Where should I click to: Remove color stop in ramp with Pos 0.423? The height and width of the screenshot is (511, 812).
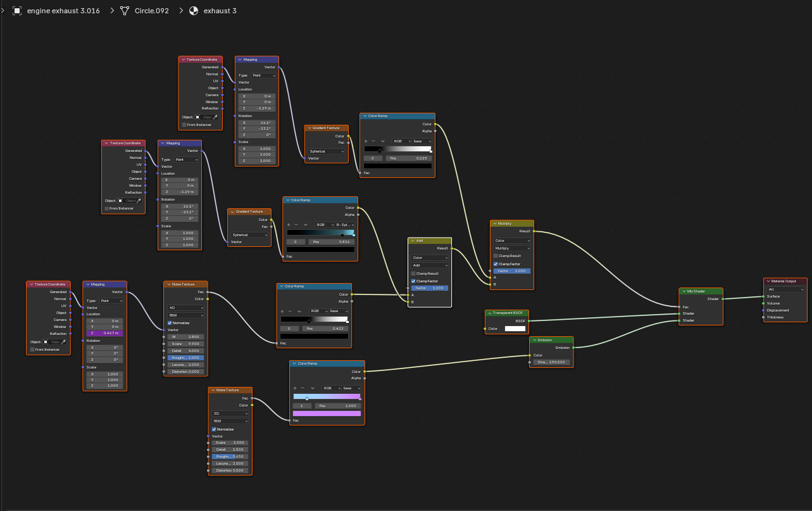tap(290, 311)
